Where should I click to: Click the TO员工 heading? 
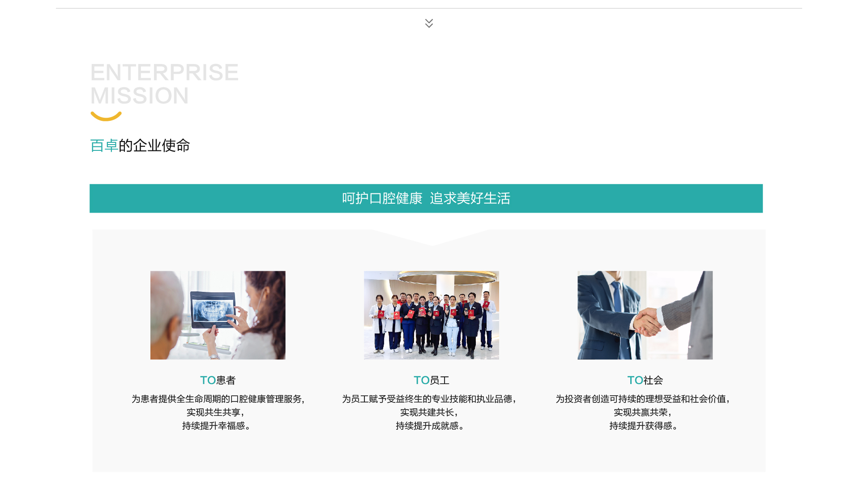(x=431, y=380)
